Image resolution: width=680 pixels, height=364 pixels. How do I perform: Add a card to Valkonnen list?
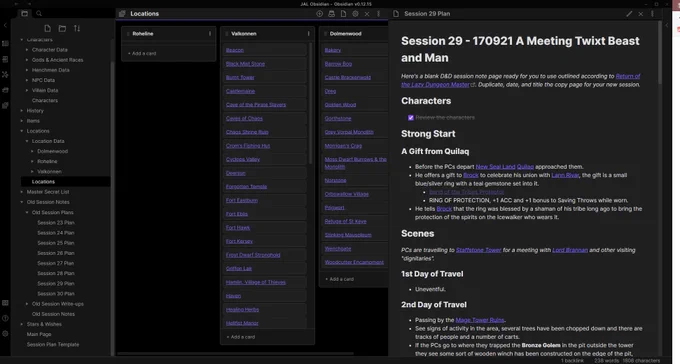[x=241, y=337]
